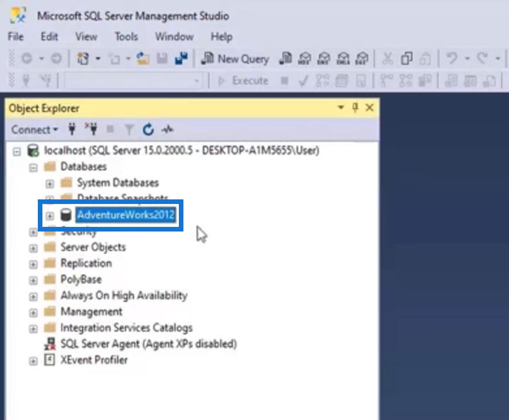Click the Analysis Services XMLA Query icon

[x=343, y=59]
